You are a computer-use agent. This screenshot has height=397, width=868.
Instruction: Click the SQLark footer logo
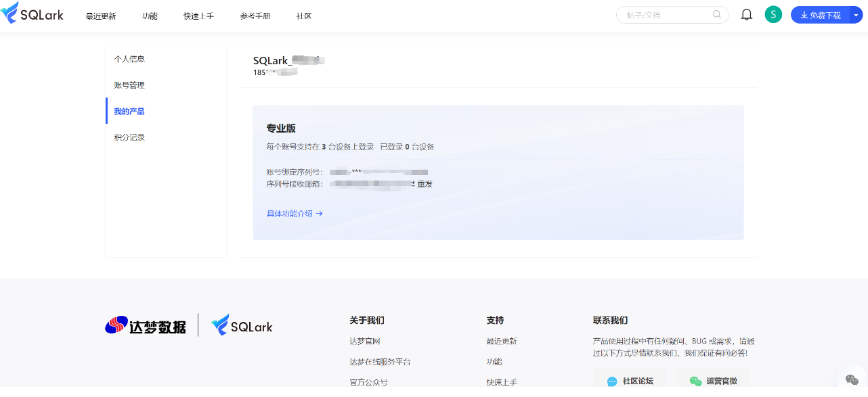tap(242, 326)
